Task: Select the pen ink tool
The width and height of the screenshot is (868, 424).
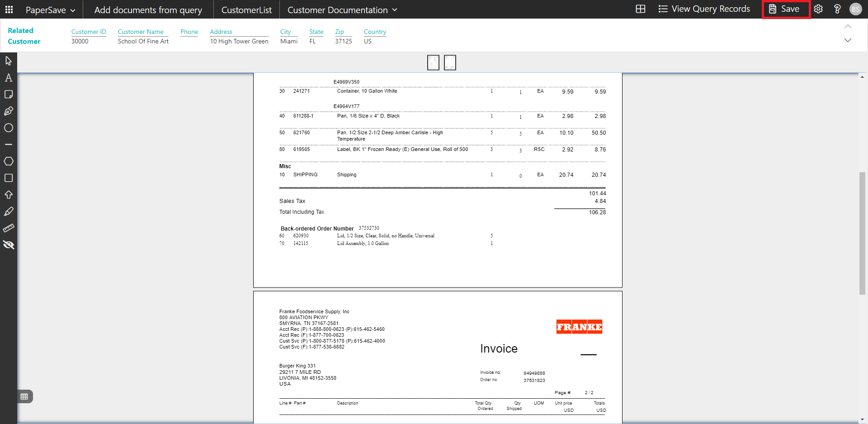Action: coord(8,111)
